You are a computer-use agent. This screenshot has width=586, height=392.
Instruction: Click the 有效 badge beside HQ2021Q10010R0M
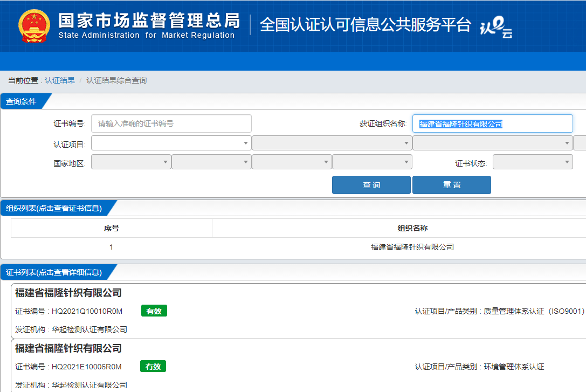pos(154,311)
